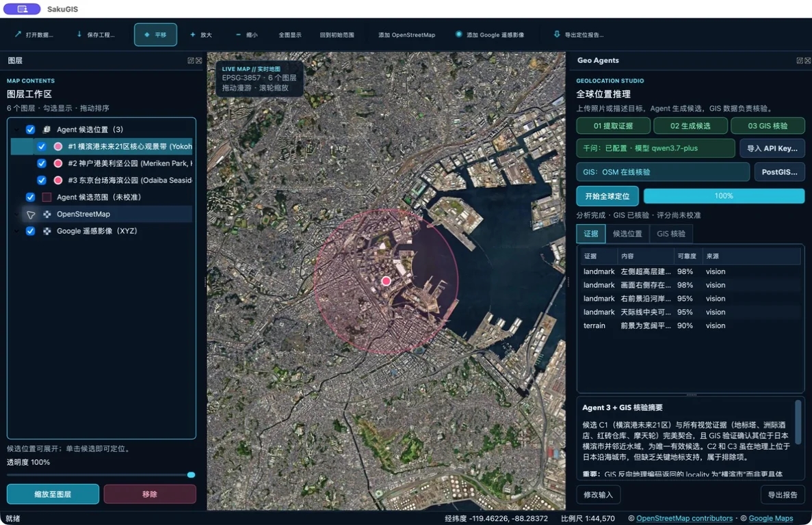Click the SakuGIS app logo icon

(x=22, y=9)
